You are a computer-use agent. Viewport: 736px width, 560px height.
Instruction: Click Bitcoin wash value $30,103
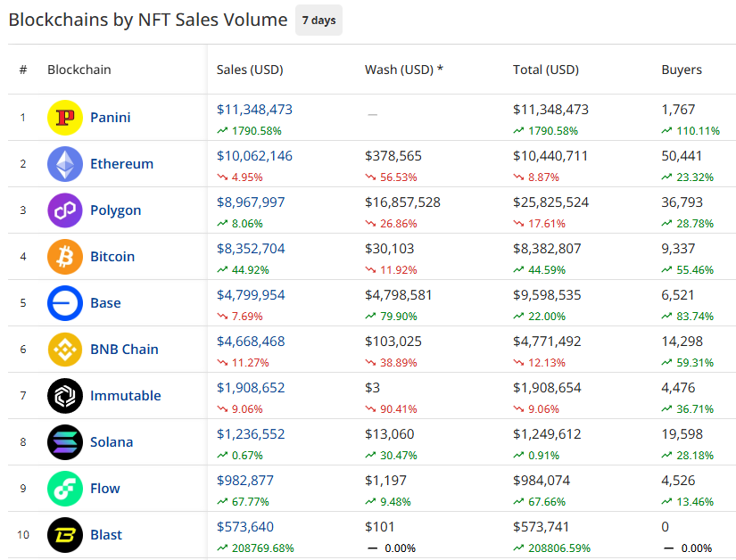(x=390, y=249)
